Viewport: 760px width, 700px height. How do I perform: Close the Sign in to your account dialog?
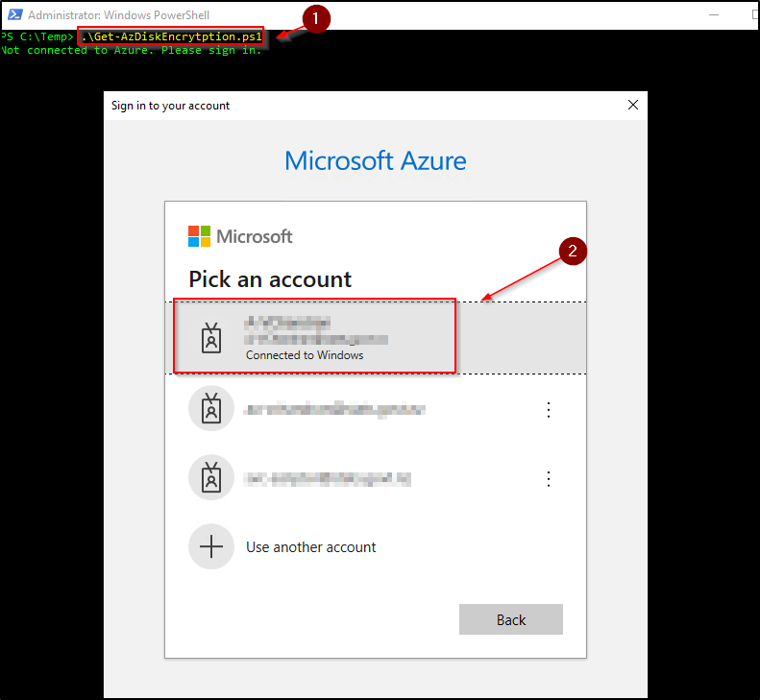[x=631, y=105]
